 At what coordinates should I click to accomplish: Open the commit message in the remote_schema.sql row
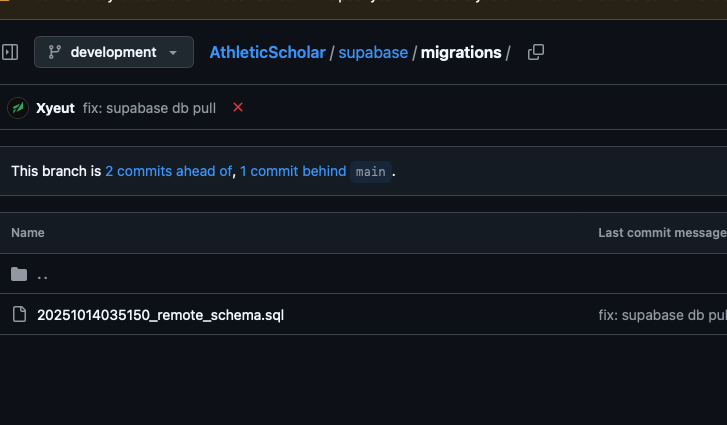662,315
